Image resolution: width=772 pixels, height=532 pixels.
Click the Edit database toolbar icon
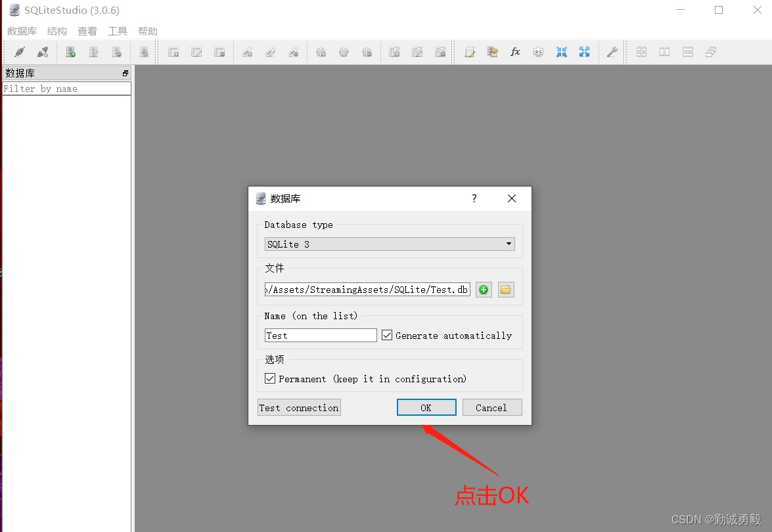(93, 52)
